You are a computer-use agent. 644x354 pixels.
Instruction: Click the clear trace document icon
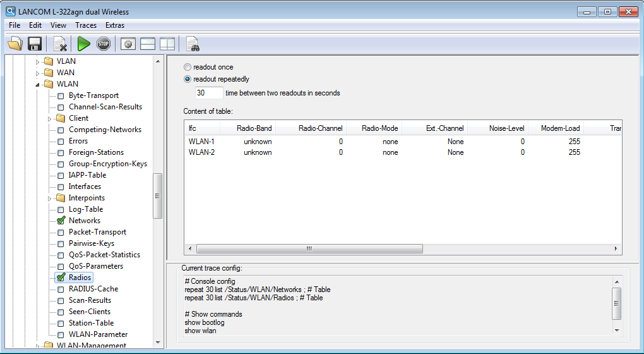tap(61, 44)
